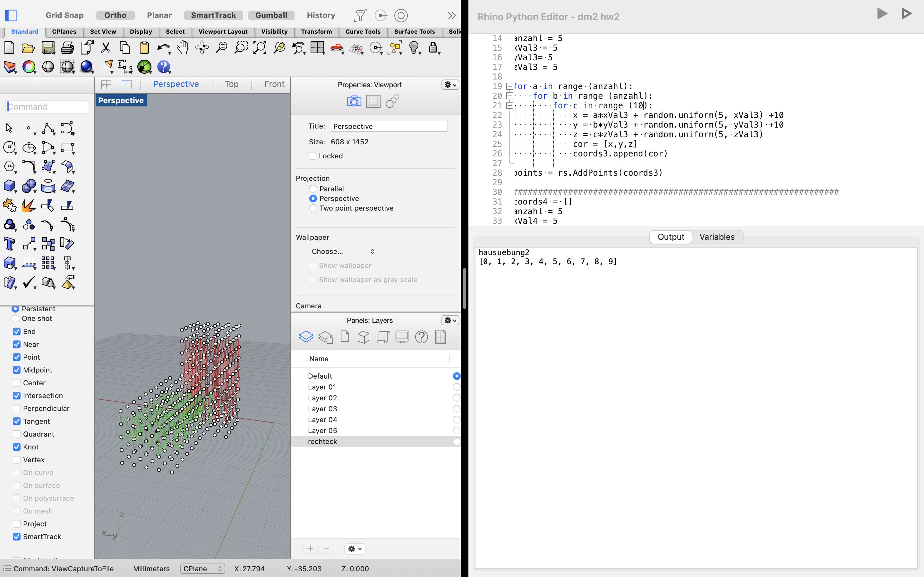Check the Locked viewport checkbox
The width and height of the screenshot is (924, 577).
tap(312, 156)
